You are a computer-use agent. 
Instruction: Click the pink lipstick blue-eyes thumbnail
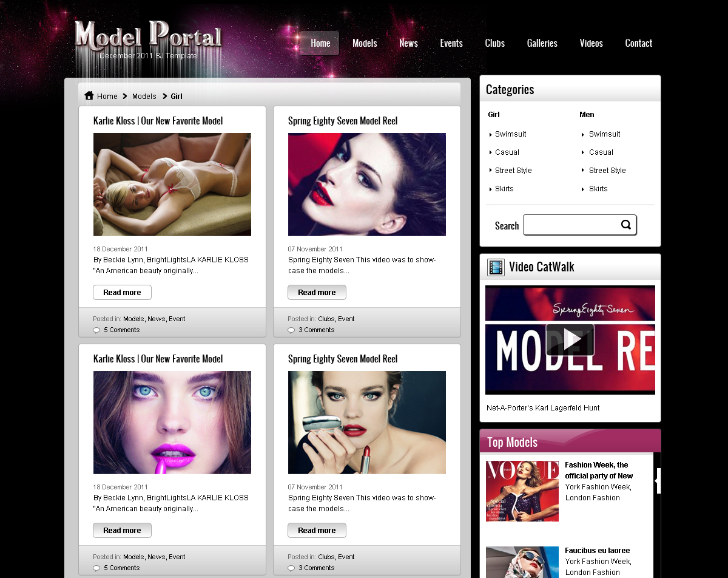click(172, 423)
